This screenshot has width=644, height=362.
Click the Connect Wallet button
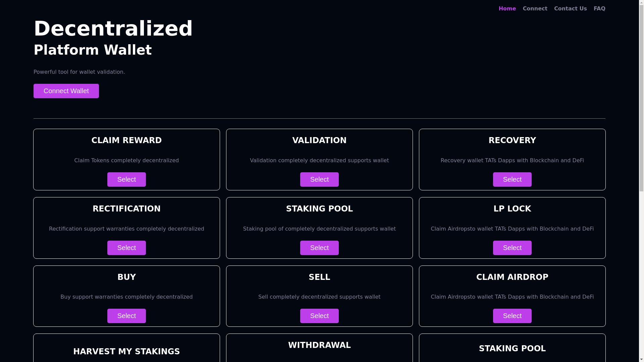(x=66, y=91)
